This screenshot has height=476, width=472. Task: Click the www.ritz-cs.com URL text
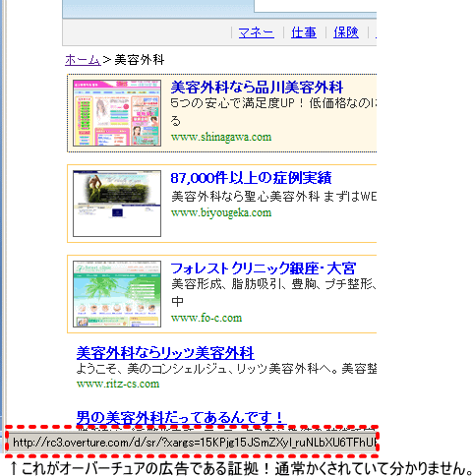tap(118, 384)
